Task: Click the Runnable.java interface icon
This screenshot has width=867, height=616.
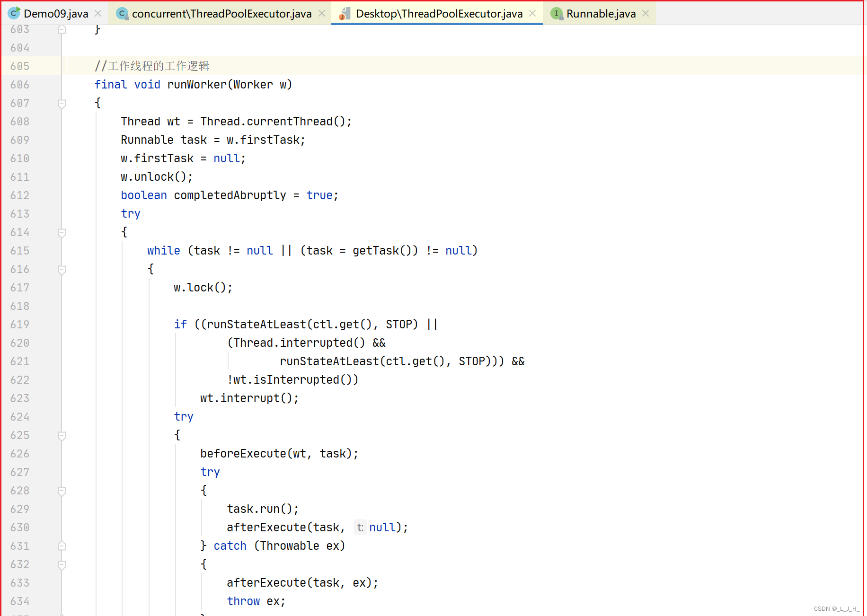Action: click(x=557, y=14)
